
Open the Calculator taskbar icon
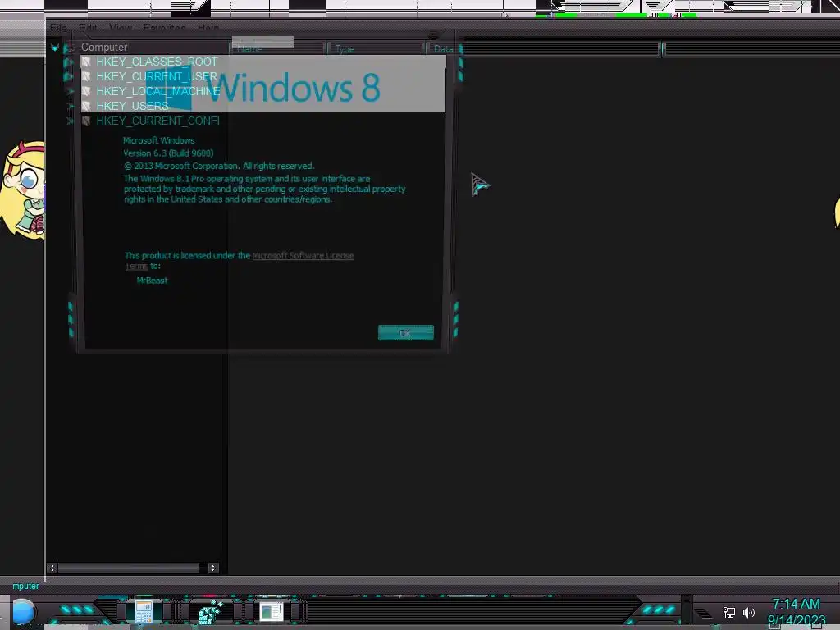click(143, 612)
